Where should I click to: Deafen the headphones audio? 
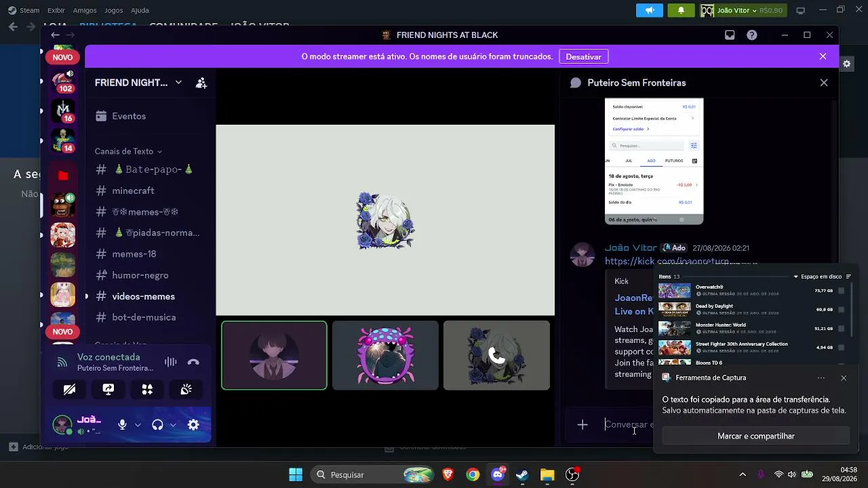(157, 425)
